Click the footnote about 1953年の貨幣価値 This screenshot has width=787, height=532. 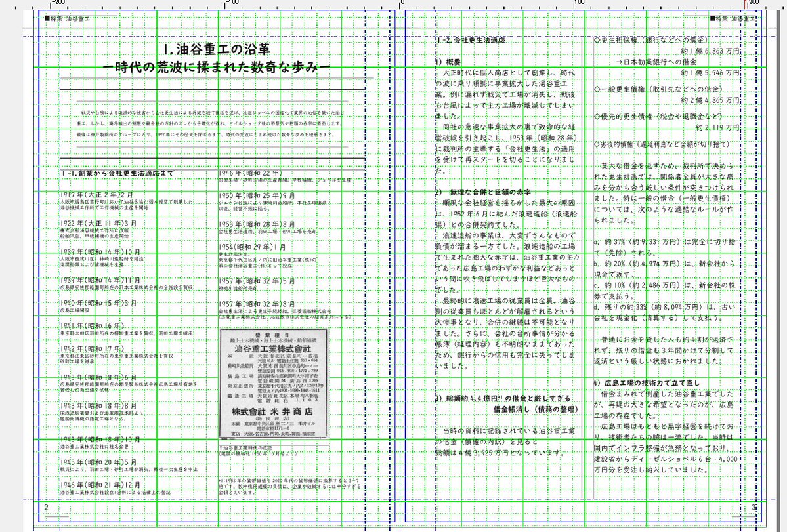289,486
